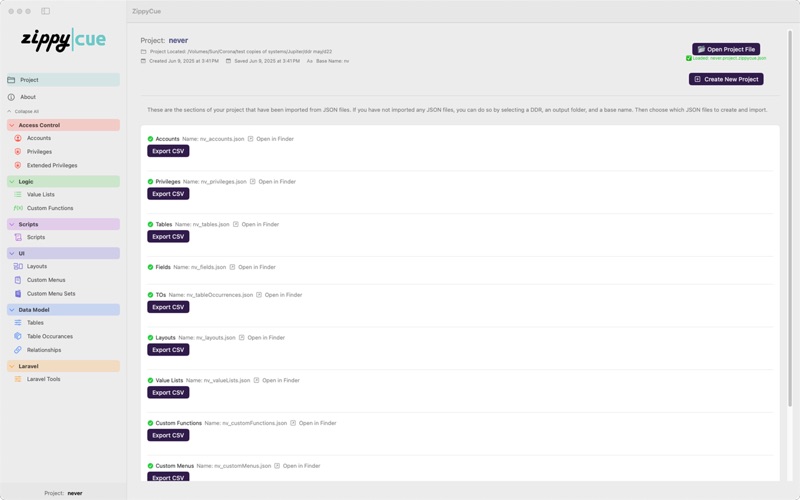The image size is (800, 500).
Task: Export CSV for Privileges
Action: click(168, 194)
